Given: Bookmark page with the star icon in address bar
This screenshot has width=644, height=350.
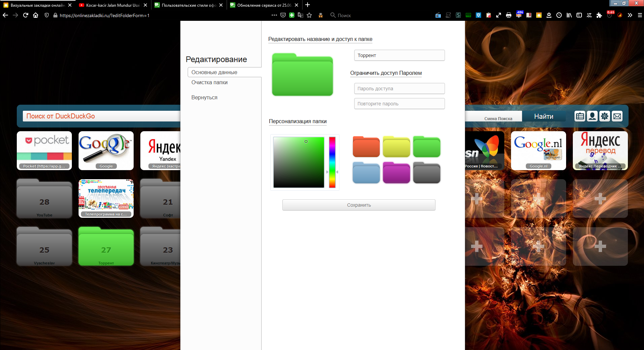Looking at the screenshot, I should coord(309,15).
